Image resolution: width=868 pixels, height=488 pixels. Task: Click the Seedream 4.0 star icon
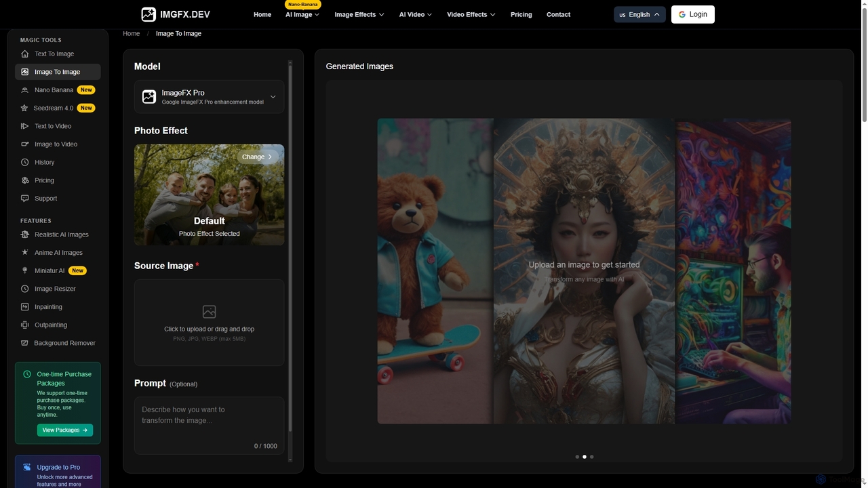pos(24,108)
